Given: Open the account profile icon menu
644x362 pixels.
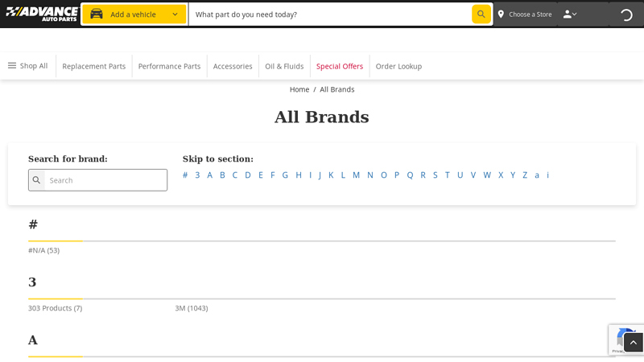Looking at the screenshot, I should pyautogui.click(x=569, y=14).
